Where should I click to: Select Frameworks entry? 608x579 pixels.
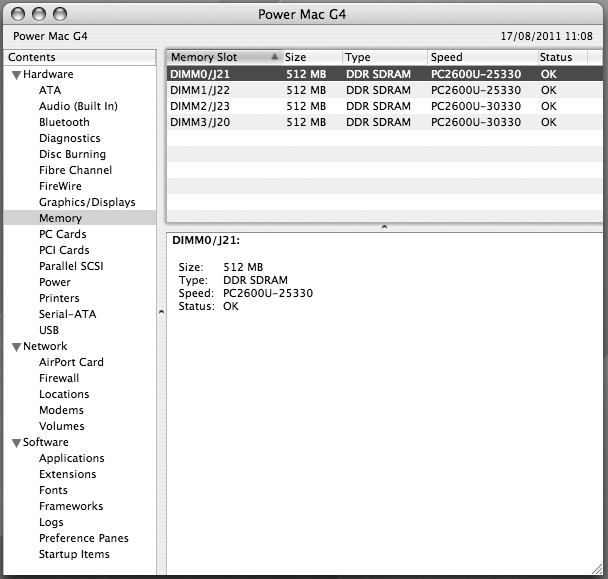click(x=71, y=506)
